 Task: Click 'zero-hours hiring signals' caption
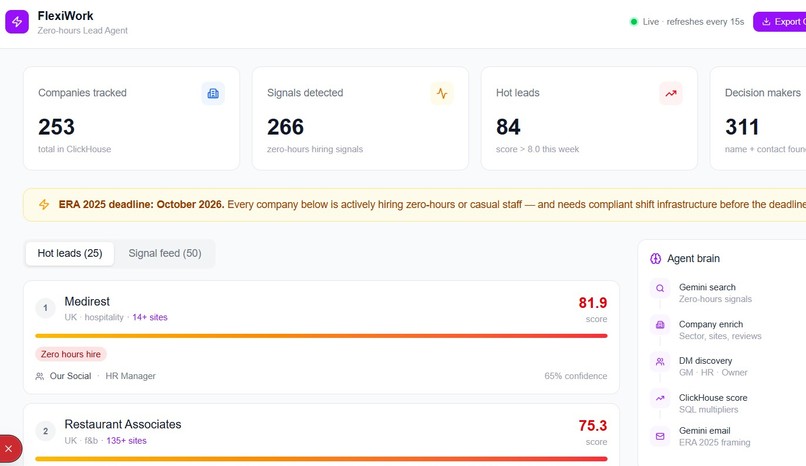point(315,149)
